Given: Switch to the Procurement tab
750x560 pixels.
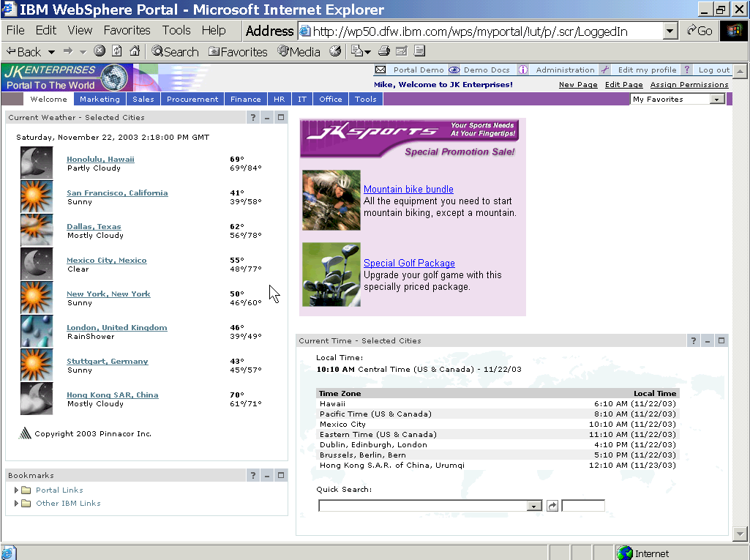Looking at the screenshot, I should (x=192, y=99).
